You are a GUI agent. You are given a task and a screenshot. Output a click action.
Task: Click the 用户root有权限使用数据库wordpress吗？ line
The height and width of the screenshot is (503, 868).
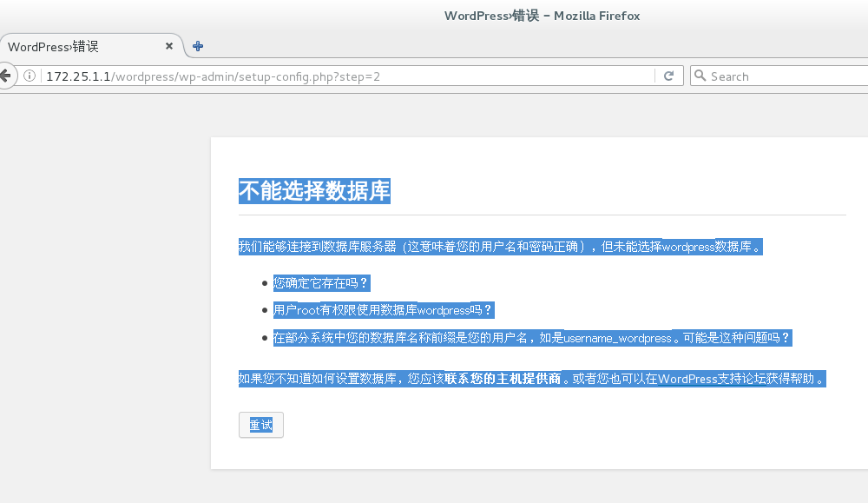(x=383, y=310)
